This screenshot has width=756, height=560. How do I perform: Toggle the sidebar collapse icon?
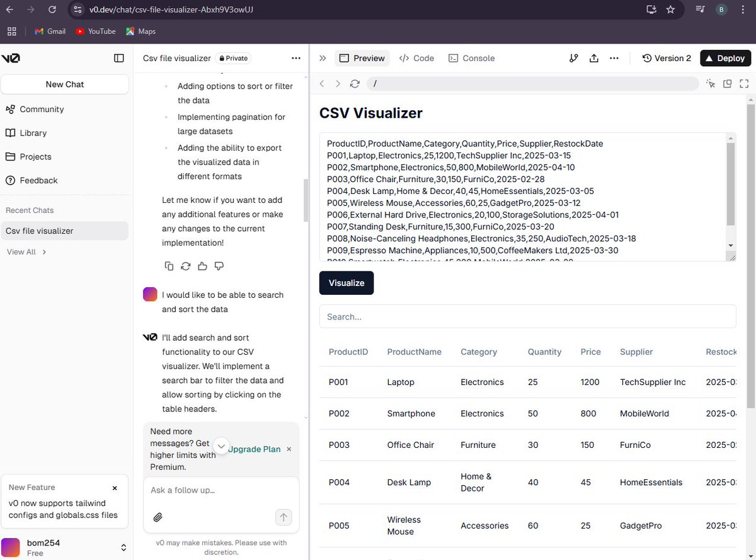tap(119, 58)
